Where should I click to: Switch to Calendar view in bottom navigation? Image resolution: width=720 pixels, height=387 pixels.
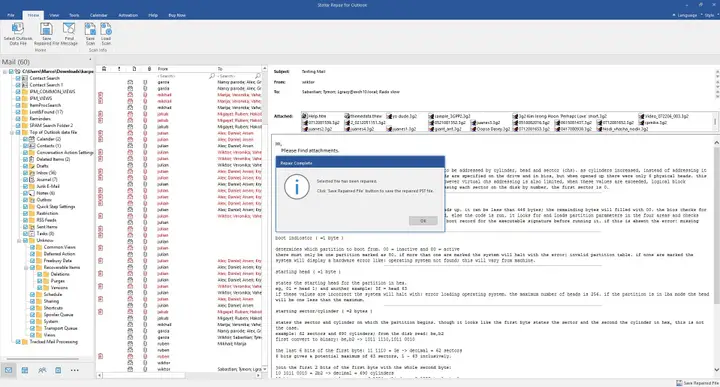tap(25, 370)
